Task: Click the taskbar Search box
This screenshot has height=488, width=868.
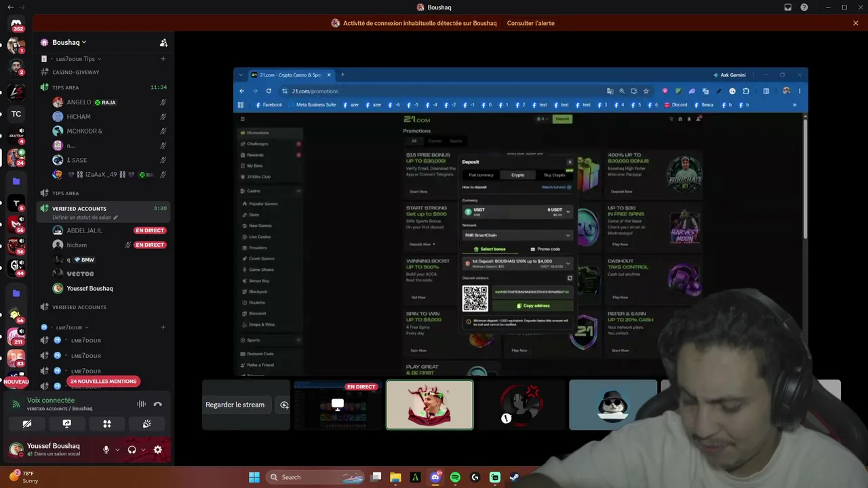Action: click(316, 477)
